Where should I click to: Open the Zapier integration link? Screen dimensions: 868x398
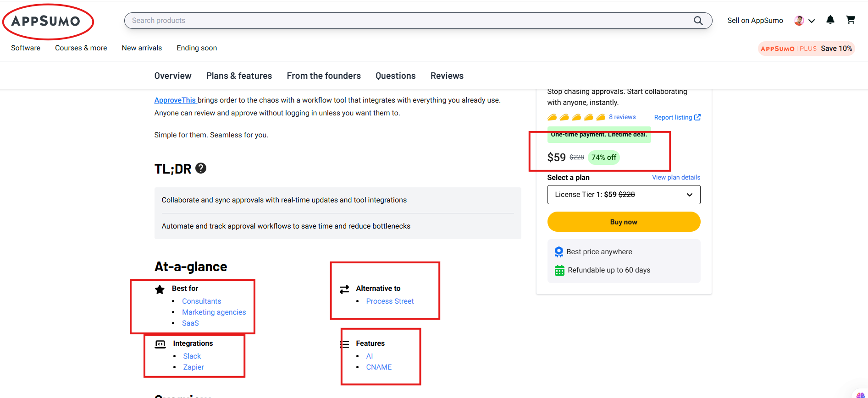point(194,367)
